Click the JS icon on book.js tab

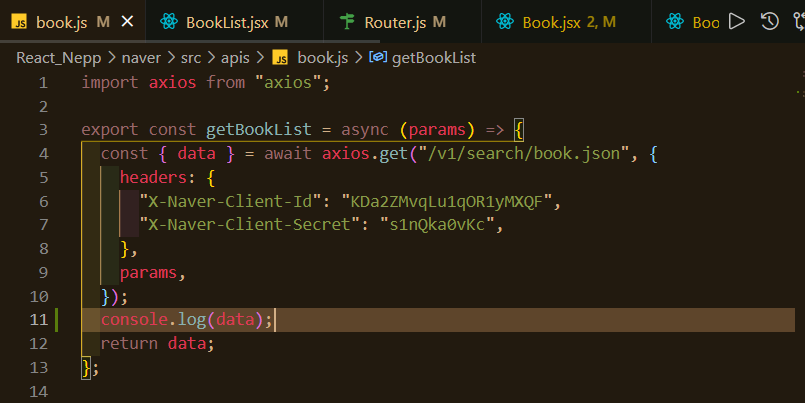click(x=19, y=22)
